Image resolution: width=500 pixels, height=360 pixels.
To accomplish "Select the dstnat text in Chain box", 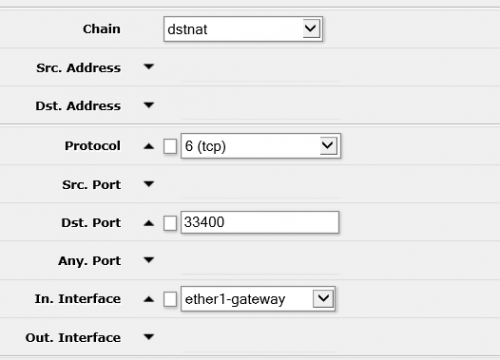I will coord(187,29).
